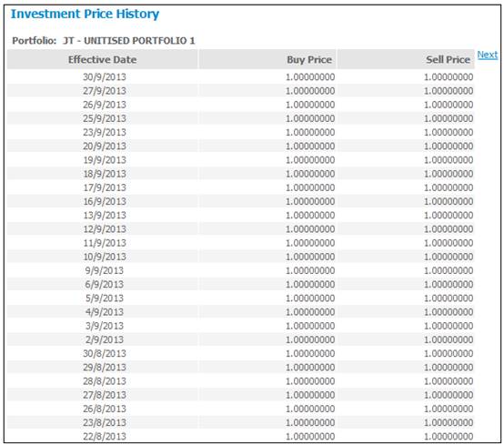Click the Next link
Viewport: 504px width, 445px height.
488,55
